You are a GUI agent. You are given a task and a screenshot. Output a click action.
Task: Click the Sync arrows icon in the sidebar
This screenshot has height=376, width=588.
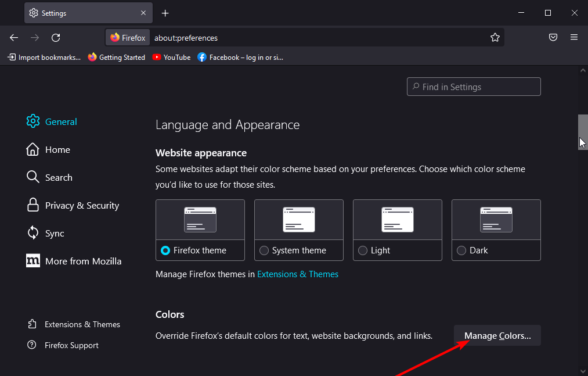33,233
